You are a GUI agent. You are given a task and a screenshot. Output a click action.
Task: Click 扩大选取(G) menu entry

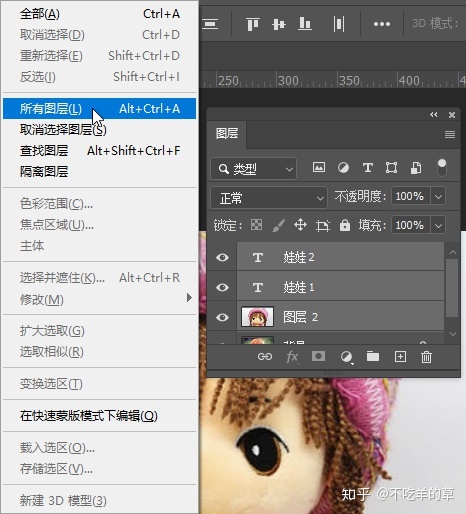point(99,331)
